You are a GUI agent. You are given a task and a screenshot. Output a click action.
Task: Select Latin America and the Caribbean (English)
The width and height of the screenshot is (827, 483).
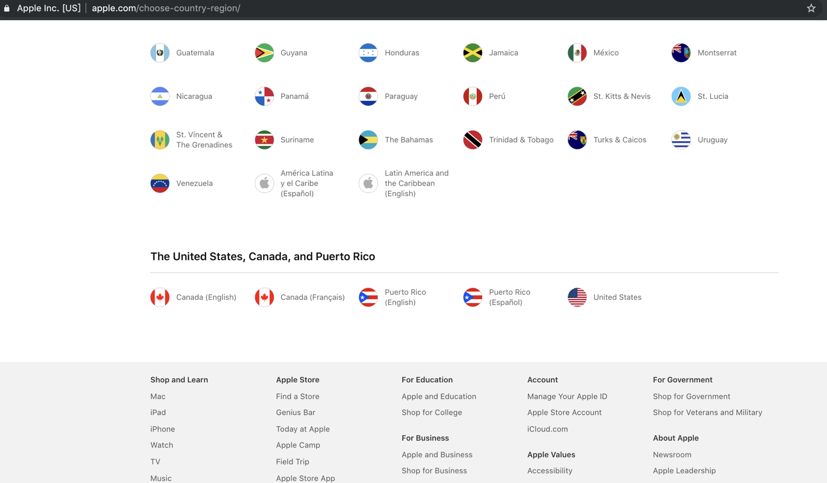click(416, 183)
